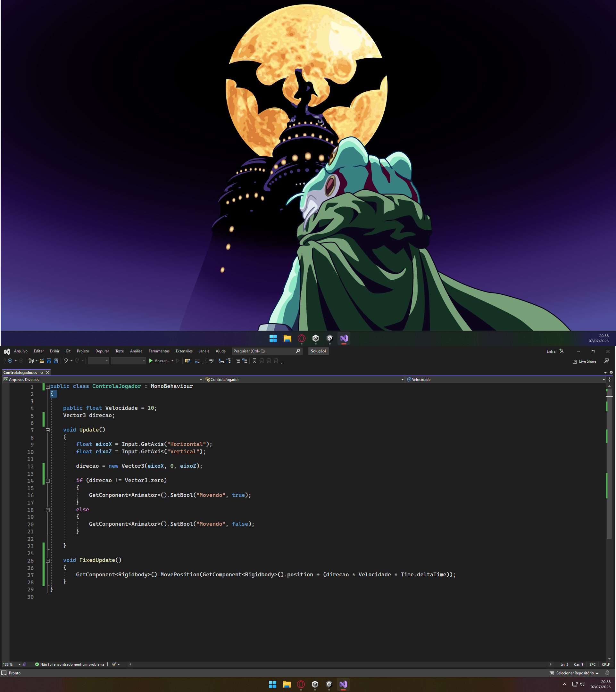616x692 pixels.
Task: Open the Undo history dropdown arrow
Action: click(x=71, y=361)
